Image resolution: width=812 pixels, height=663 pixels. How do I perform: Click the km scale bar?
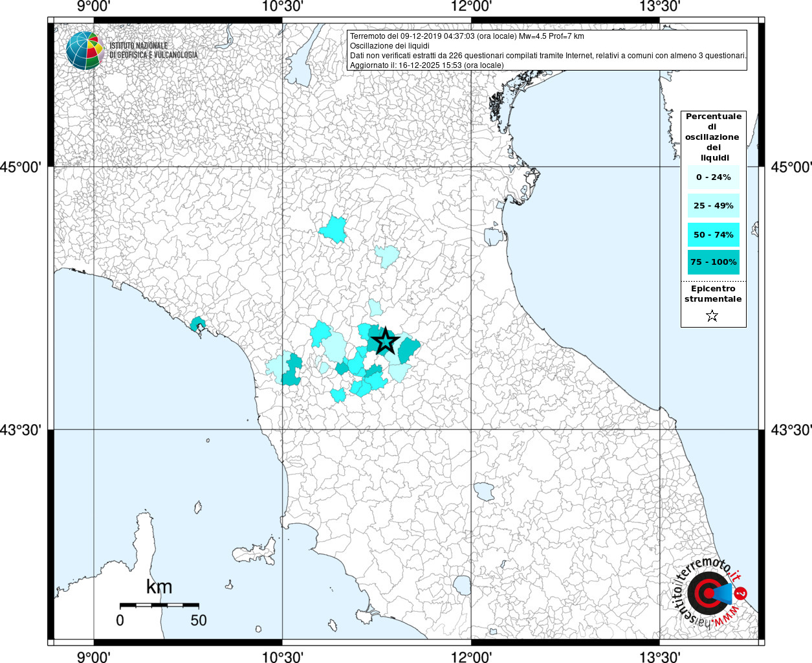click(x=159, y=605)
